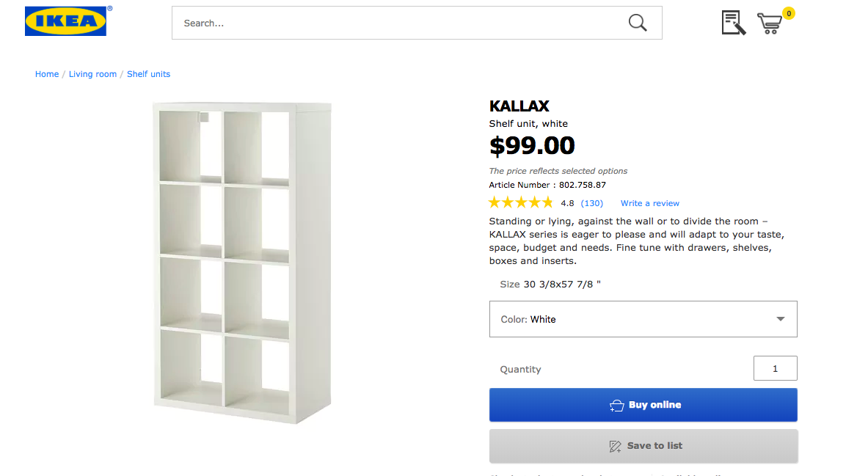Navigate to Living room breadcrumb
868x476 pixels.
point(92,74)
